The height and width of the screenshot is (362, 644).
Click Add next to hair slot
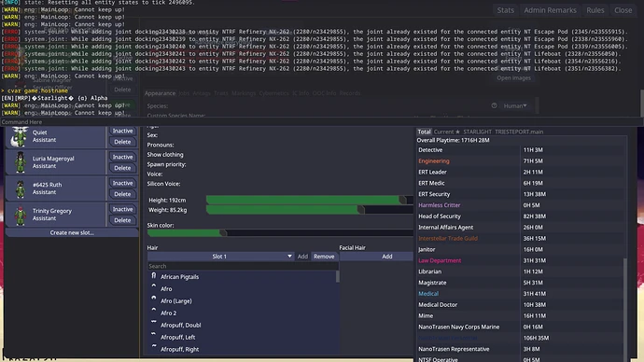pos(302,257)
